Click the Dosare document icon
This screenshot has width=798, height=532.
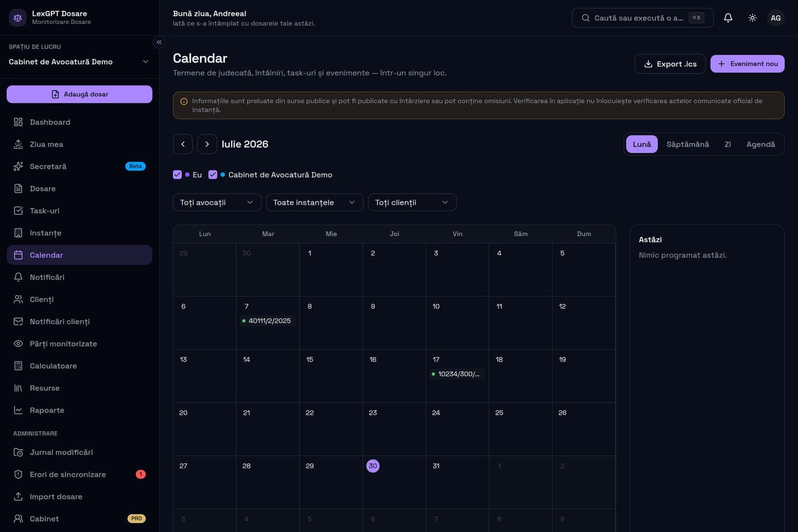click(18, 188)
